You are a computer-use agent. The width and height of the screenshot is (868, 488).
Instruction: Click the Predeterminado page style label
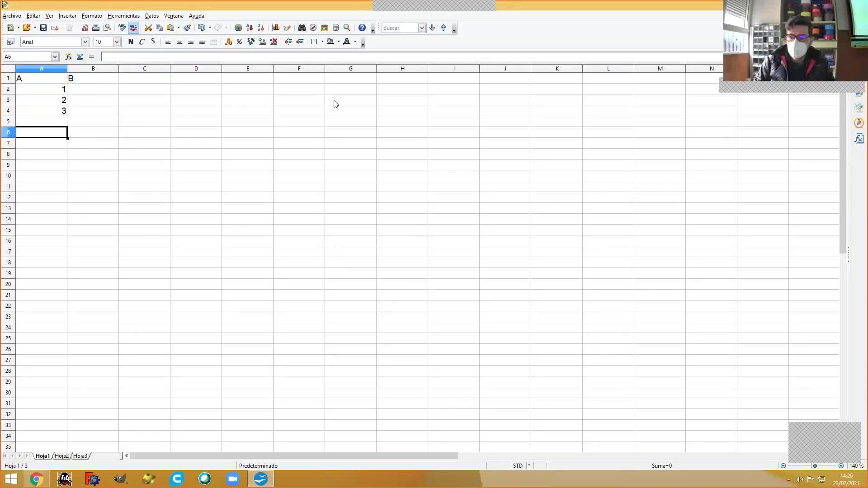coord(258,465)
